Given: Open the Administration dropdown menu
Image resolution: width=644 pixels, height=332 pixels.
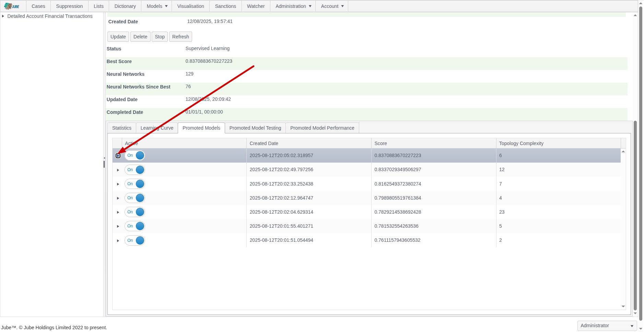Looking at the screenshot, I should [293, 6].
